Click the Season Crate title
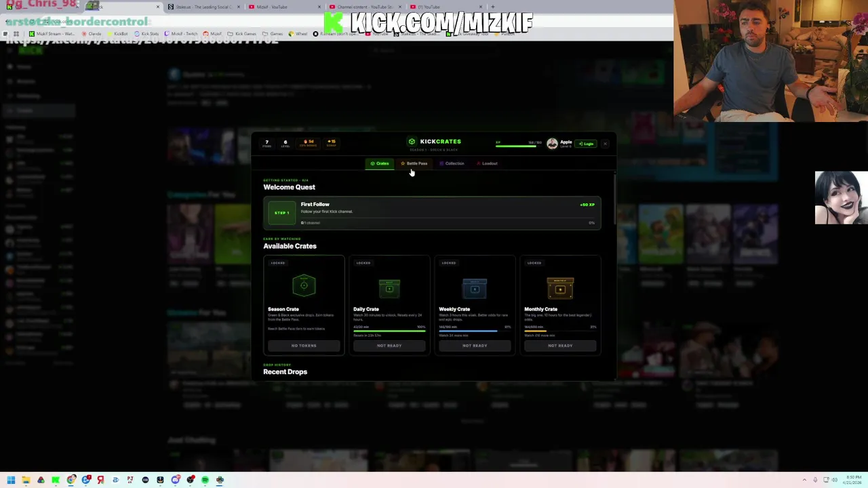Viewport: 868px width, 488px height. (283, 309)
